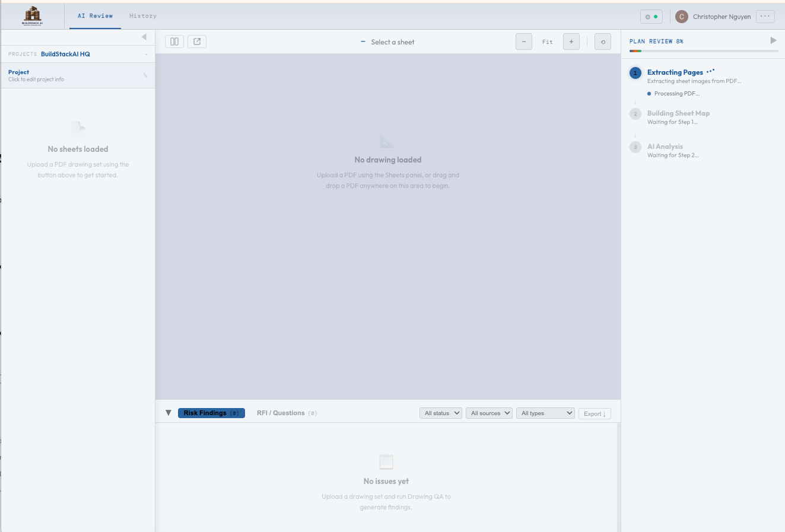Toggle the Risk Findings filter funnel
785x532 pixels.
click(169, 412)
